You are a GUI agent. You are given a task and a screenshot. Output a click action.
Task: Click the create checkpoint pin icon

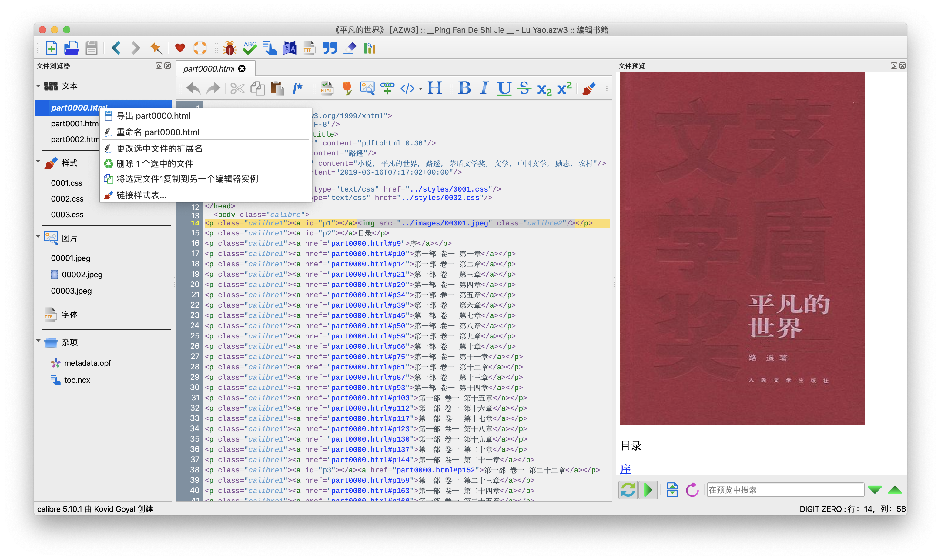point(156,48)
